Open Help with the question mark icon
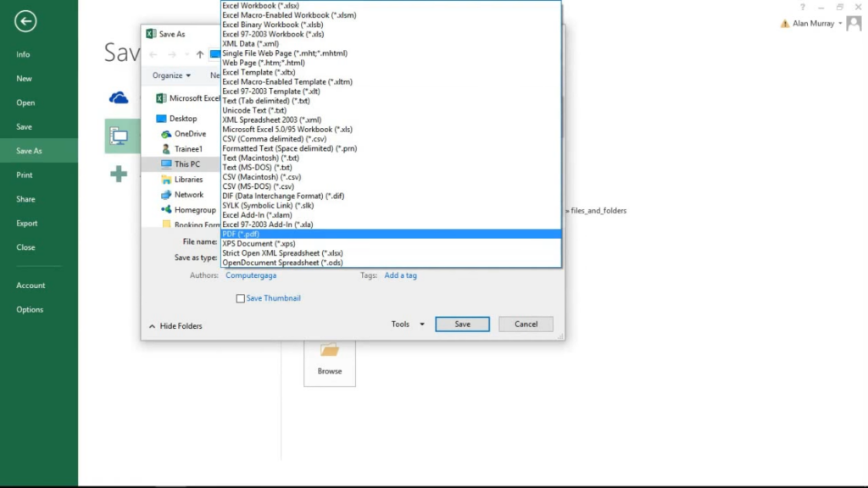Image resolution: width=868 pixels, height=488 pixels. (803, 7)
